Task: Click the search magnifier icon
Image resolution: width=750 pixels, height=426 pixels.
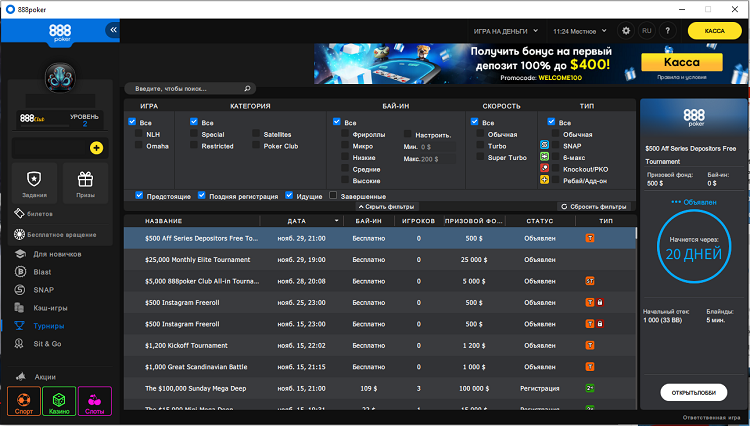Action: click(248, 88)
